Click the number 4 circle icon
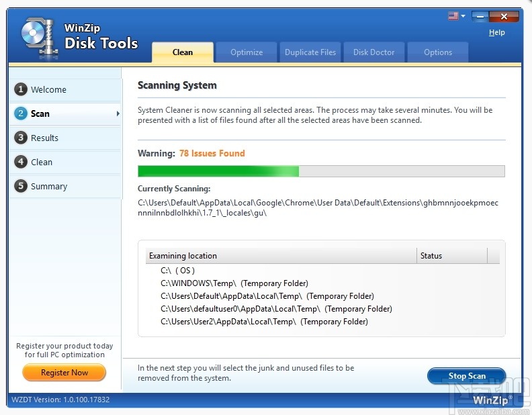The image size is (532, 415). [21, 162]
